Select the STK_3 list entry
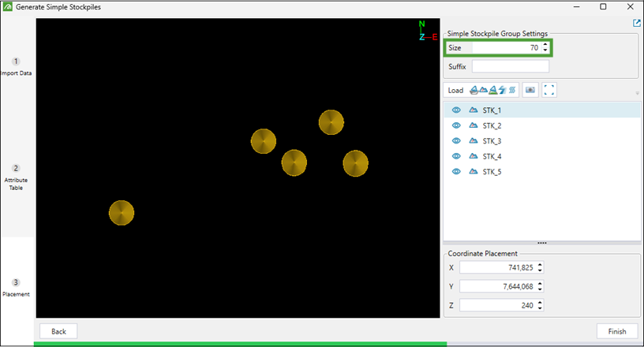The height and width of the screenshot is (347, 644). tap(542, 141)
